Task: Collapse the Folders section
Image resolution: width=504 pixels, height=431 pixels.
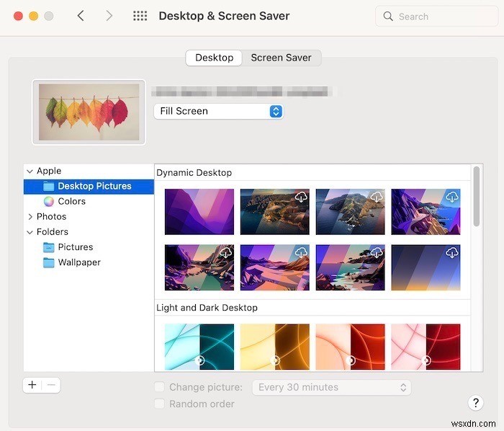Action: click(30, 232)
